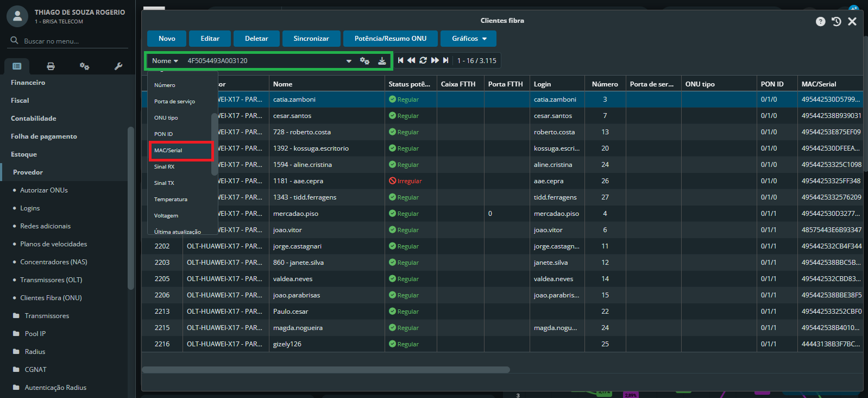This screenshot has width=868, height=398.
Task: Open filter settings gears icon
Action: click(364, 61)
